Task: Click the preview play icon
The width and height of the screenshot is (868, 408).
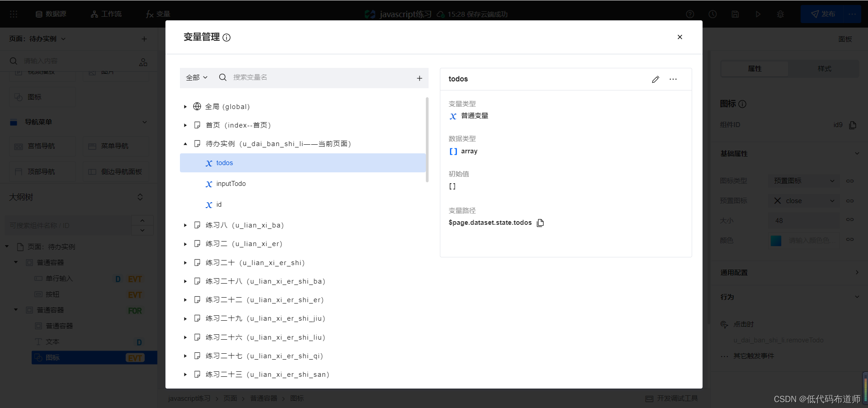Action: click(x=758, y=14)
